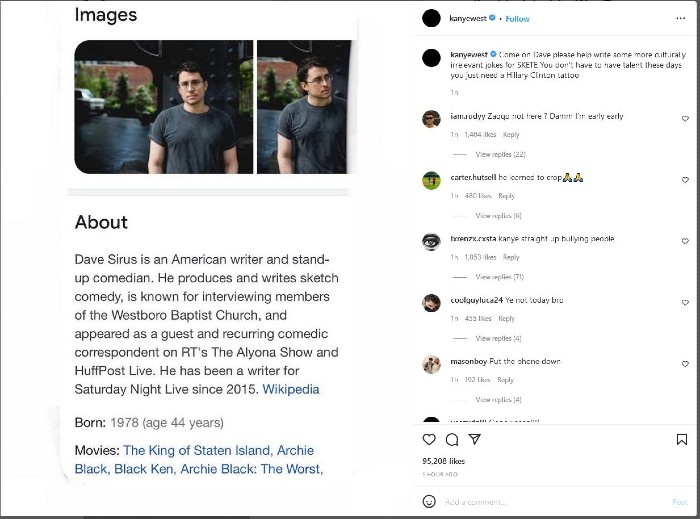The image size is (700, 519).
Task: Open iamrudyy's profile picture
Action: [431, 118]
